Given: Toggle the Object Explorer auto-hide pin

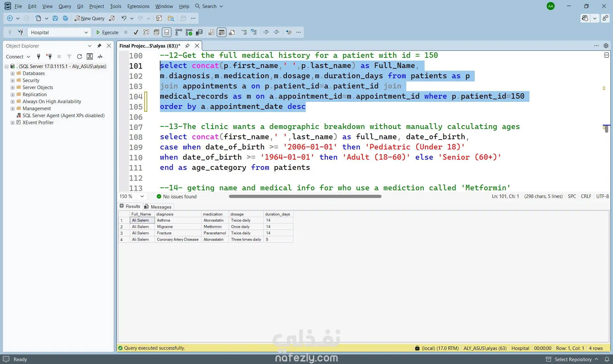Looking at the screenshot, I should (99, 46).
